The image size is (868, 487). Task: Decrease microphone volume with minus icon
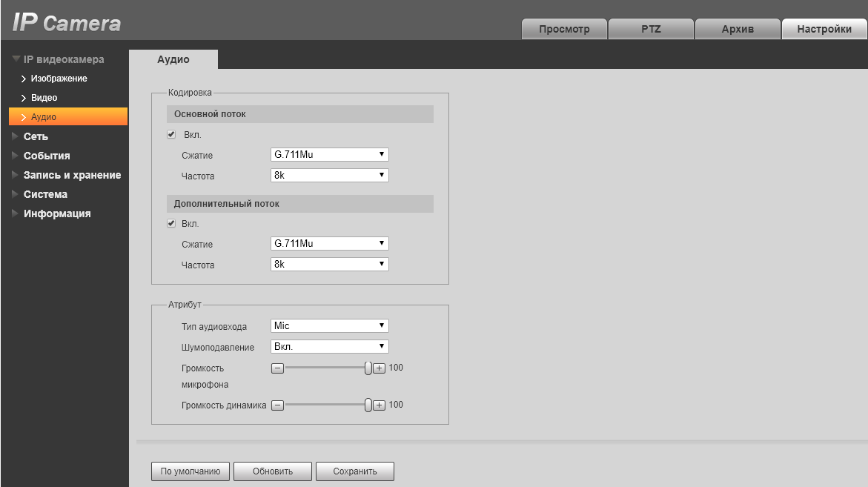[x=277, y=368]
